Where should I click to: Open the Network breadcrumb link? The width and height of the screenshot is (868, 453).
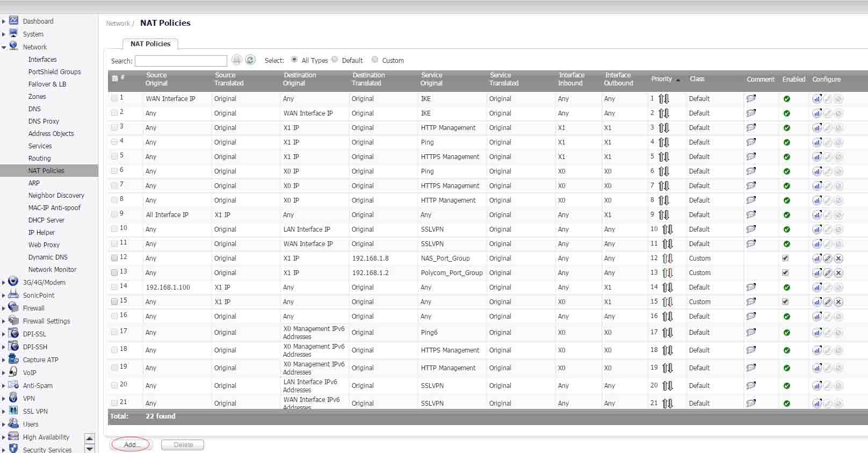[x=118, y=24]
